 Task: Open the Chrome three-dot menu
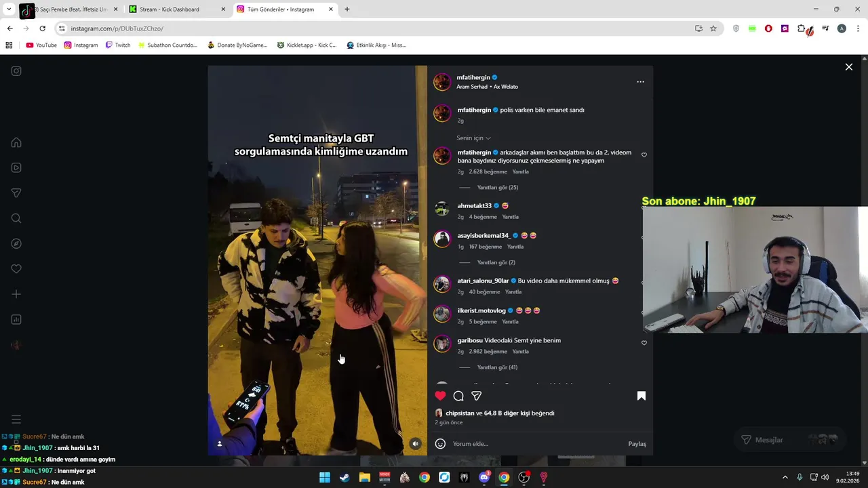coord(859,28)
